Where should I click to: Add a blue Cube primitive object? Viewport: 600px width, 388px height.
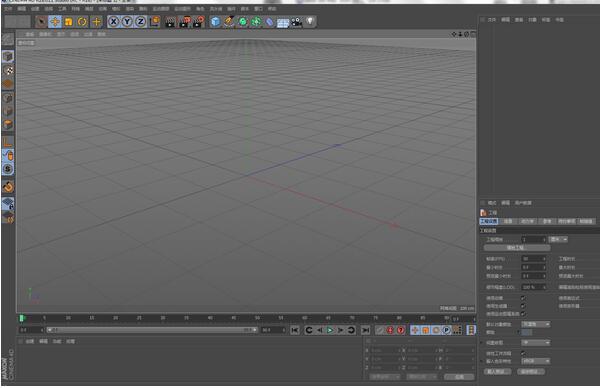pos(215,22)
